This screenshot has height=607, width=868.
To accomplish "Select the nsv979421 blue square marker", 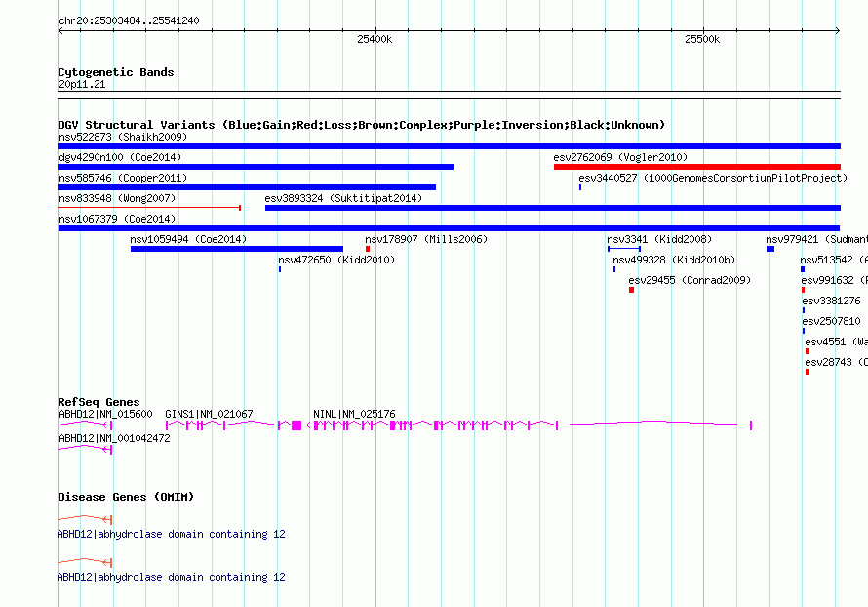I will tap(770, 249).
